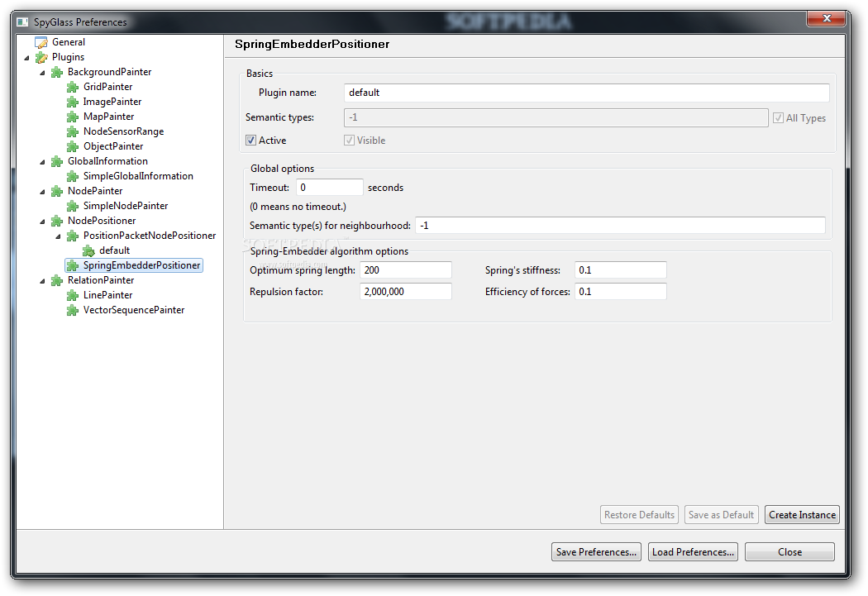Image resolution: width=868 pixels, height=596 pixels.
Task: Click the SimpleNodePainter puzzle icon
Action: pyautogui.click(x=73, y=206)
